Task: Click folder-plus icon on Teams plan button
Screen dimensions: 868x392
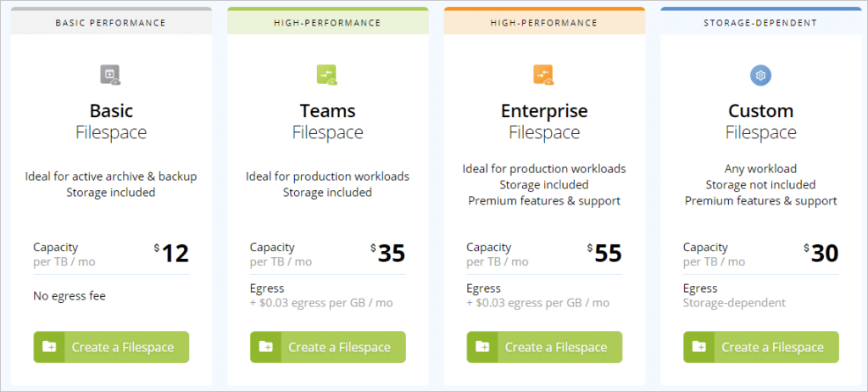Action: coord(265,347)
